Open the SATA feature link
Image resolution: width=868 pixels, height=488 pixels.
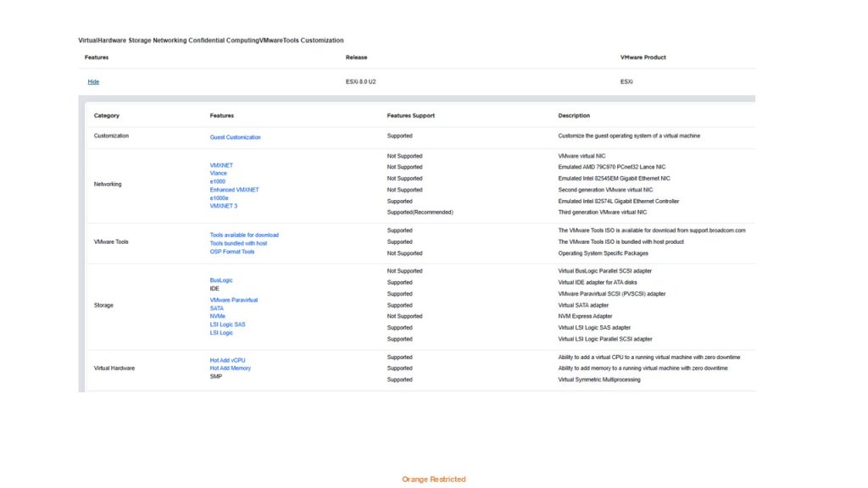coord(217,308)
